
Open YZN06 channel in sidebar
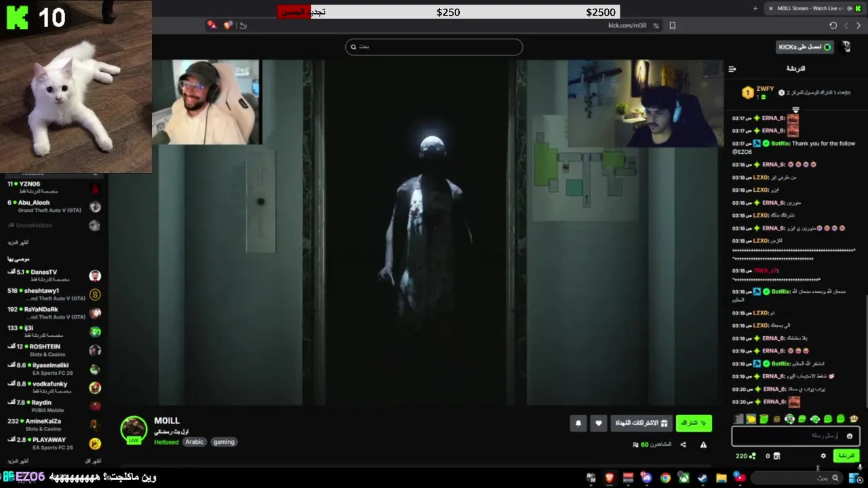click(54, 187)
